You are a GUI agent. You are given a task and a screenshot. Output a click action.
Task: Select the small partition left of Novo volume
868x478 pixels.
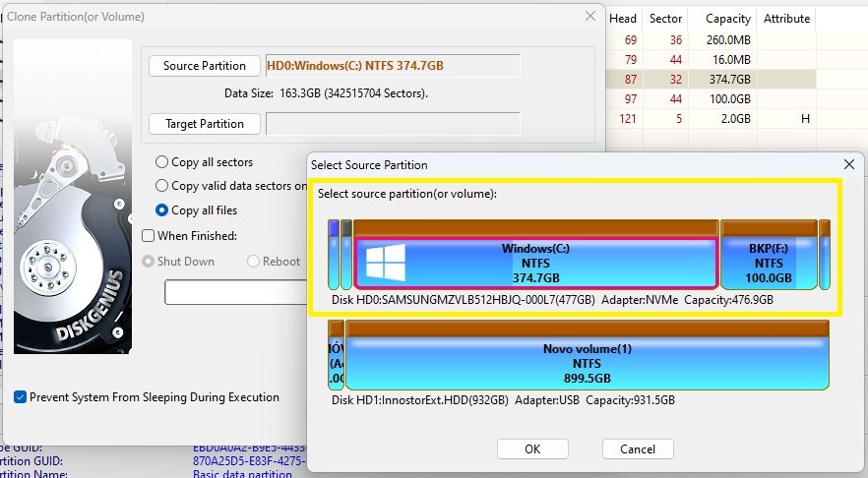(x=336, y=355)
